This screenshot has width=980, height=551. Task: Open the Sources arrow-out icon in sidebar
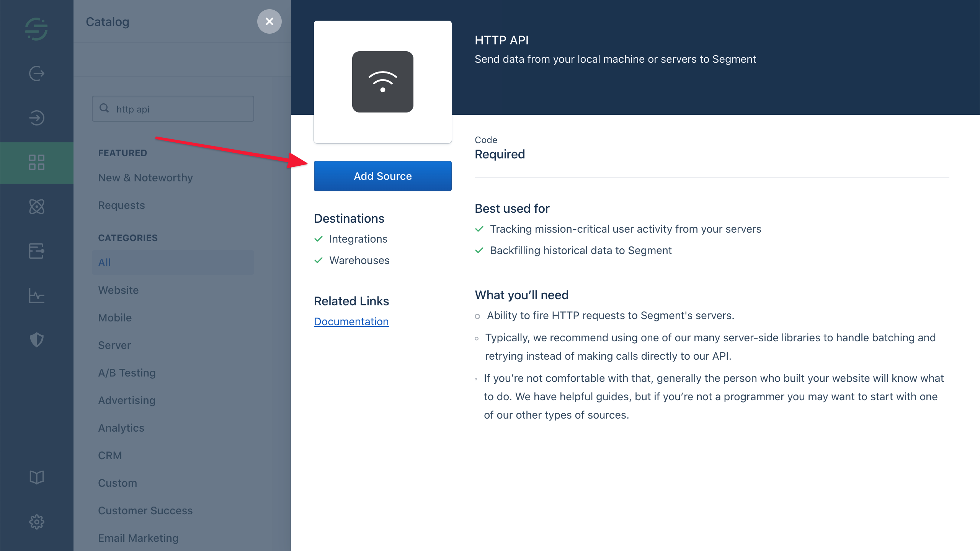pyautogui.click(x=37, y=73)
